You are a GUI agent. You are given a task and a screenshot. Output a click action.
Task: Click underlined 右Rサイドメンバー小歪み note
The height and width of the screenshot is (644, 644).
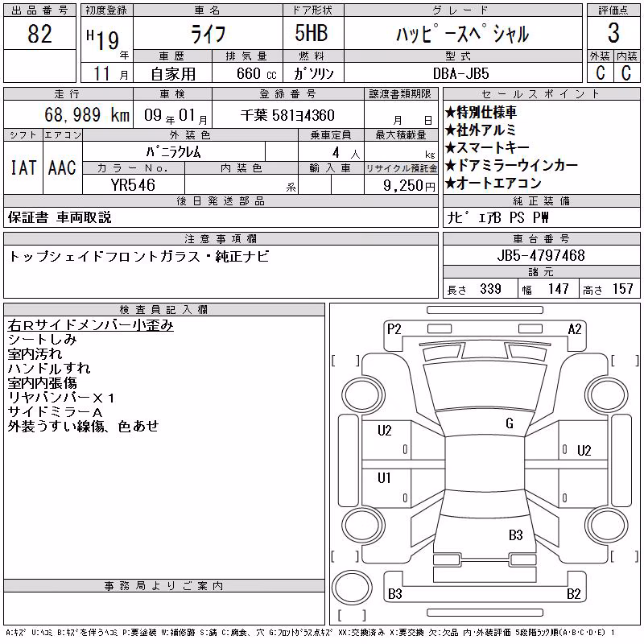point(91,325)
